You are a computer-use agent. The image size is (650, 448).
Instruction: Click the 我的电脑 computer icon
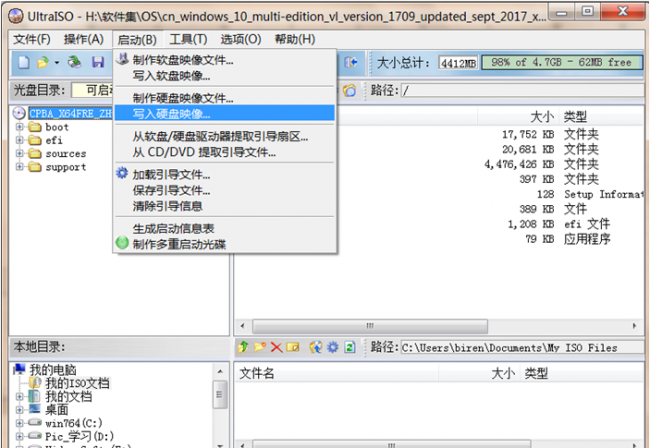pyautogui.click(x=19, y=369)
